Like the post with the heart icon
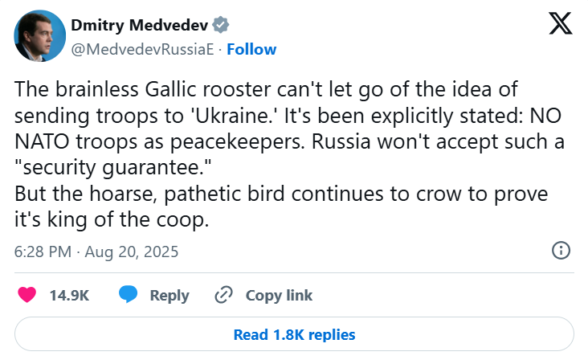588x364 pixels. tap(27, 295)
